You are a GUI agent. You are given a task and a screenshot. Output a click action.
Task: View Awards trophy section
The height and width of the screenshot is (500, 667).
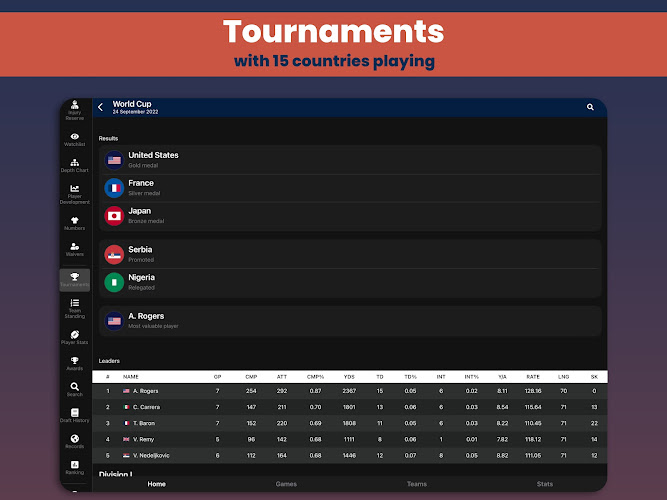click(74, 364)
